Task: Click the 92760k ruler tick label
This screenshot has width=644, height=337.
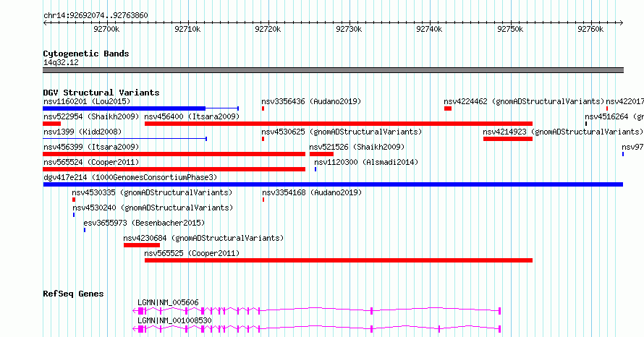Action: click(590, 29)
